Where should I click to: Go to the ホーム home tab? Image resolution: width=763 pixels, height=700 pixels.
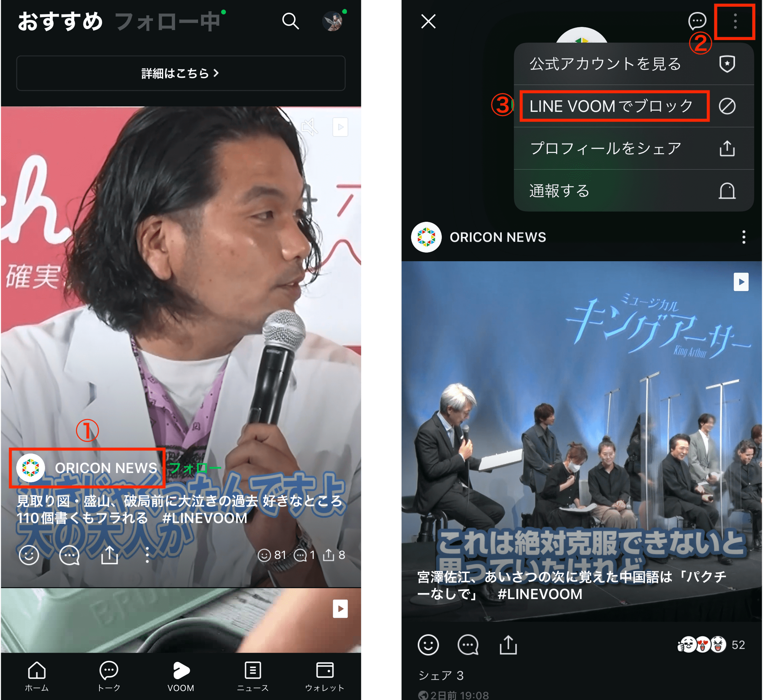[37, 676]
